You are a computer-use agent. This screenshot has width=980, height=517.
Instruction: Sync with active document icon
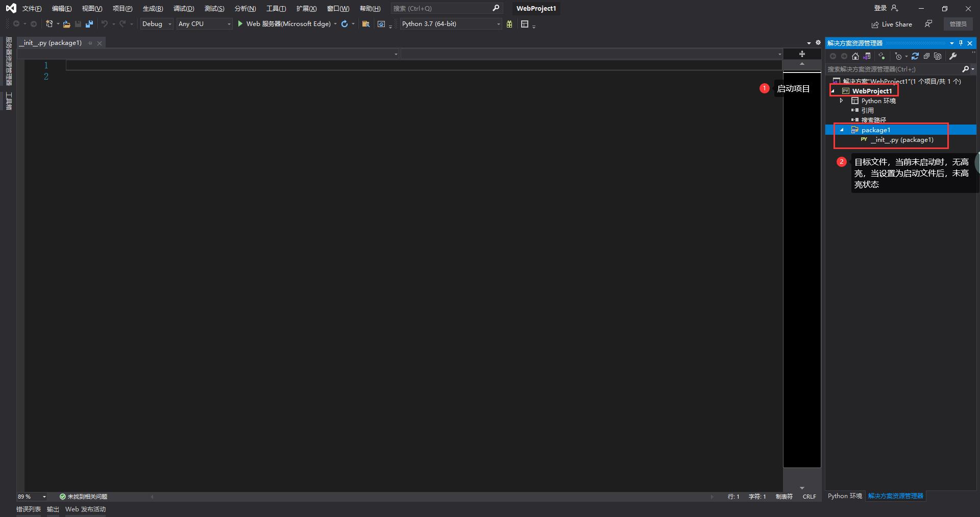(x=881, y=56)
